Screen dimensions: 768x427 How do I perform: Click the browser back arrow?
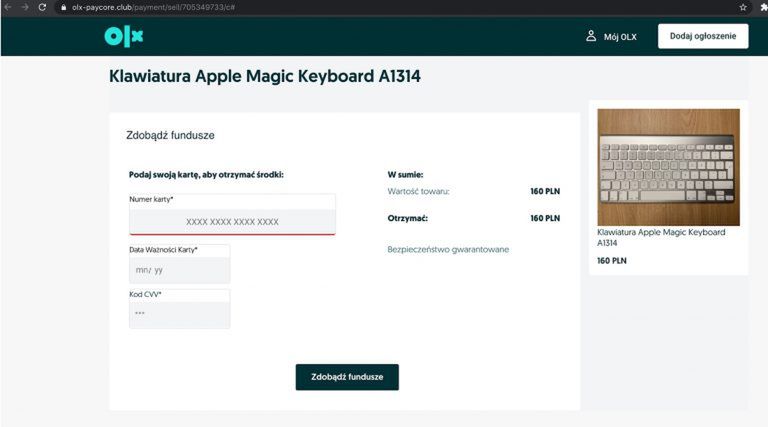7,7
